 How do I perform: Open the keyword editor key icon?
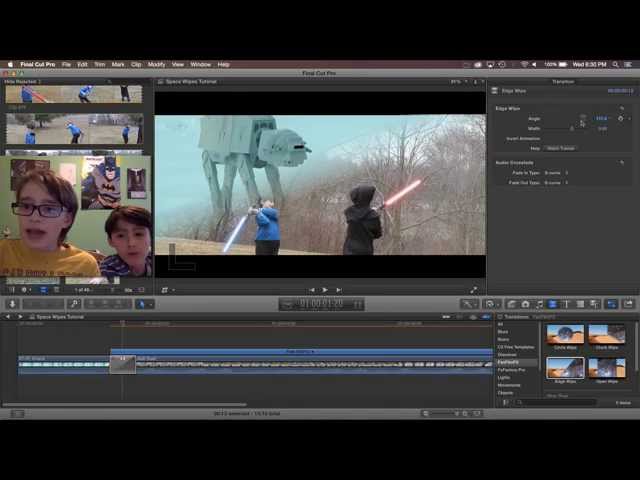74,304
